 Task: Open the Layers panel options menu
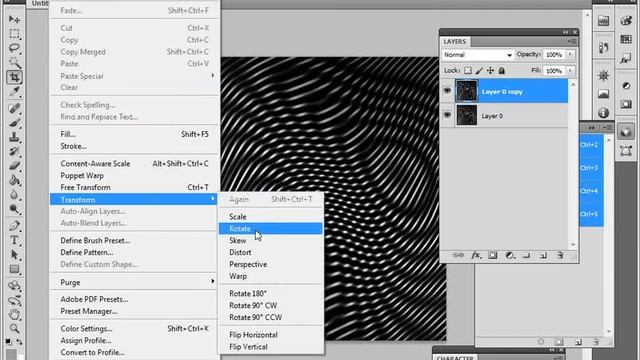click(x=572, y=42)
